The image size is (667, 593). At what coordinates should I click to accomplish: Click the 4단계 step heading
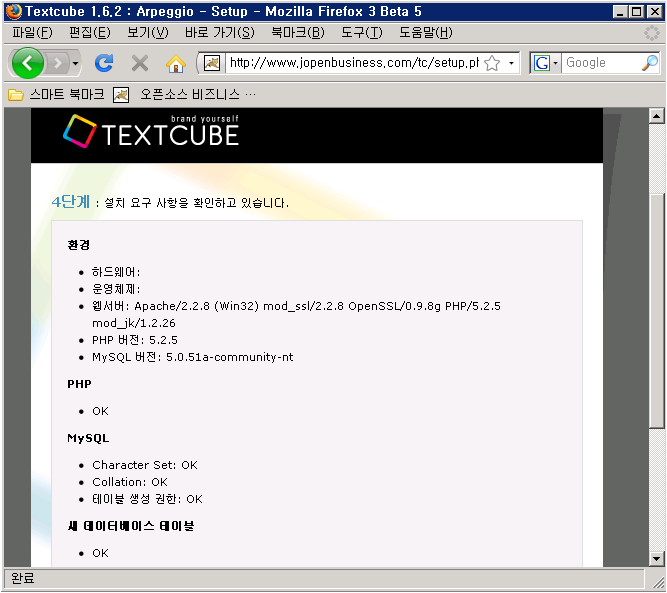(x=71, y=202)
